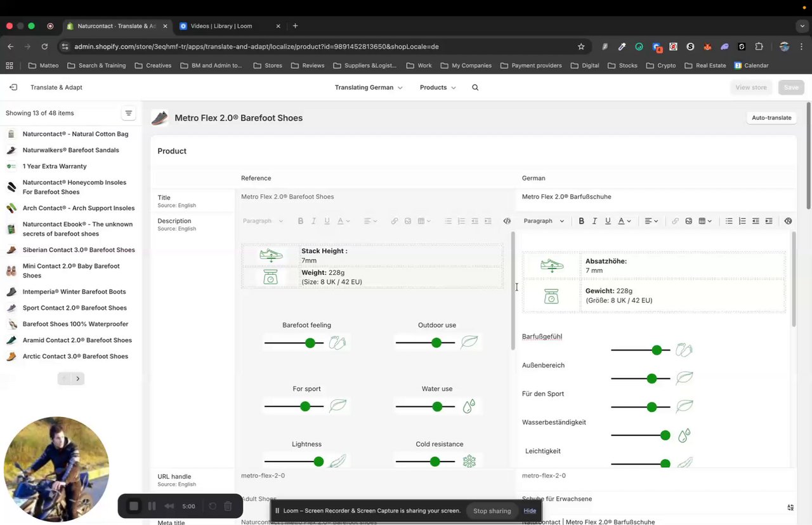The height and width of the screenshot is (525, 812).
Task: Go back with the browser back arrow
Action: (x=11, y=46)
